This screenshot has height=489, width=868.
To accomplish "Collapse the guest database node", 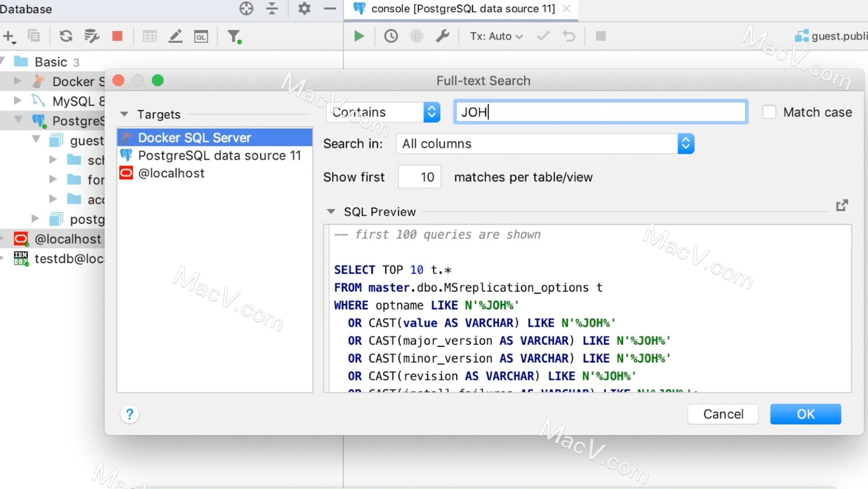I will (36, 140).
